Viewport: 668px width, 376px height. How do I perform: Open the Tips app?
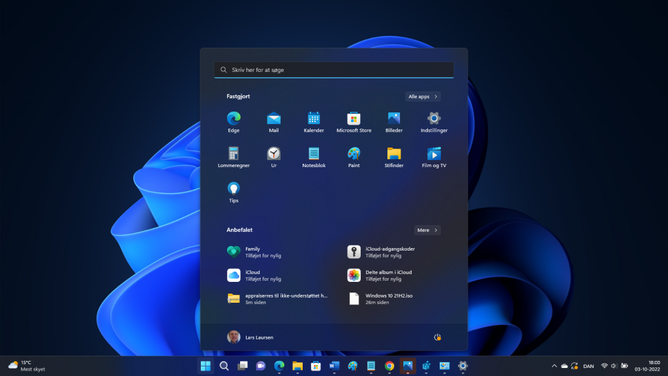233,192
